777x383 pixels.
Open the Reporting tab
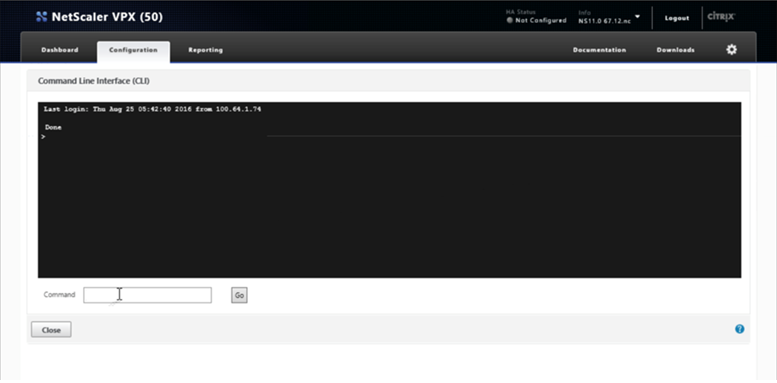click(x=205, y=50)
